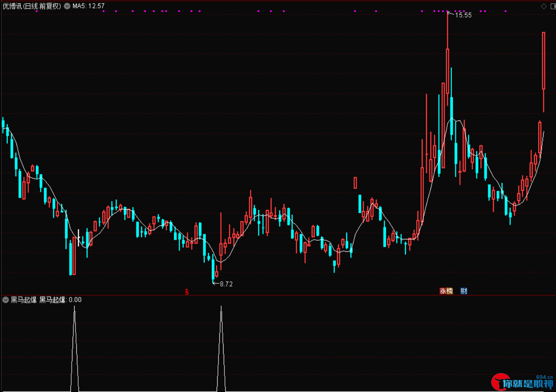556x392 pixels.
Task: Click the red $ marker below the chart
Action: pos(187,292)
